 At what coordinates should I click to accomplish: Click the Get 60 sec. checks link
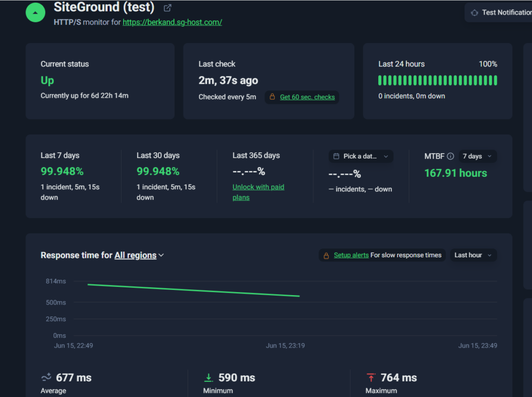308,97
